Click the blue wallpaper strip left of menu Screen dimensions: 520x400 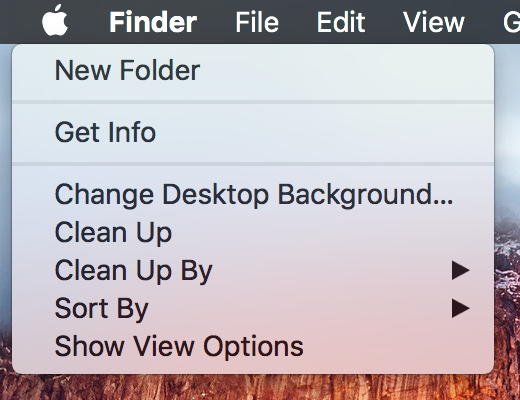pos(5,167)
